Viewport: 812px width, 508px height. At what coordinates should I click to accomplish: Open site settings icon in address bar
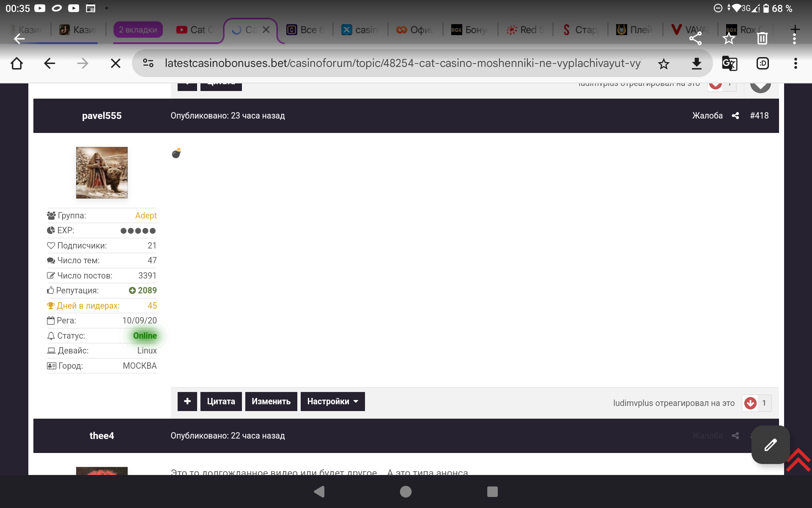coord(148,63)
